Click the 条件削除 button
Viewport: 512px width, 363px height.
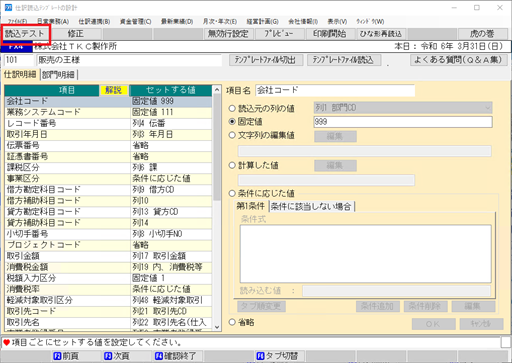tap(425, 306)
